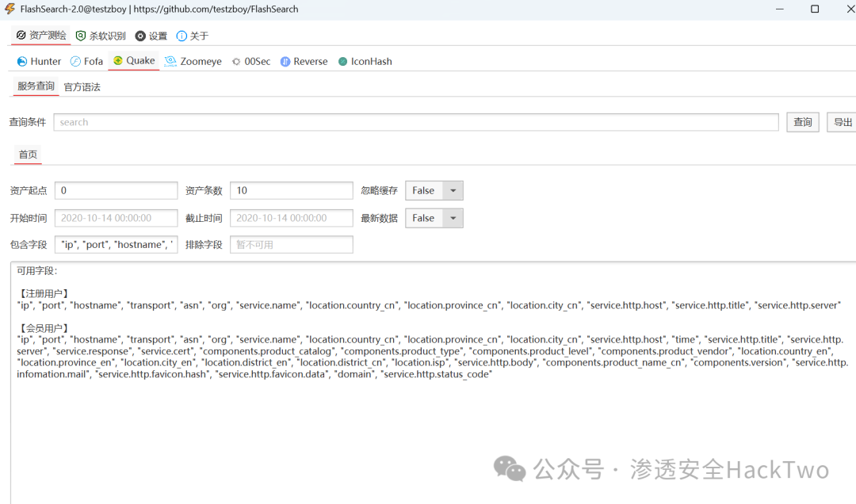This screenshot has width=856, height=504.
Task: Switch to the Fofa tab
Action: click(x=87, y=62)
